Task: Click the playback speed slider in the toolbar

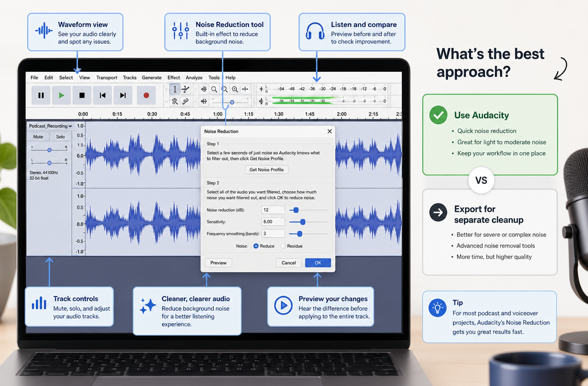Action: (230, 102)
